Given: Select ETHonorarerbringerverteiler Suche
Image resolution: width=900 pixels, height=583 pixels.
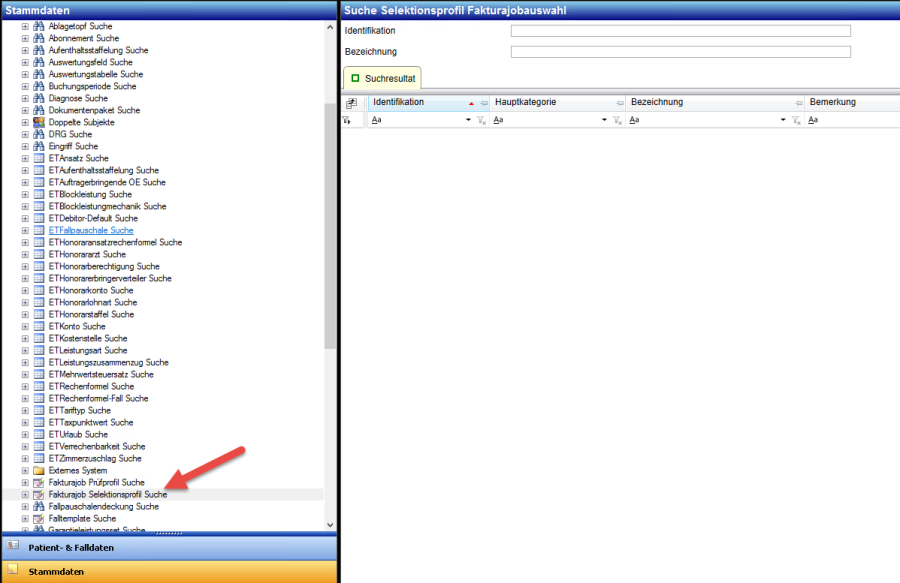Looking at the screenshot, I should click(110, 278).
